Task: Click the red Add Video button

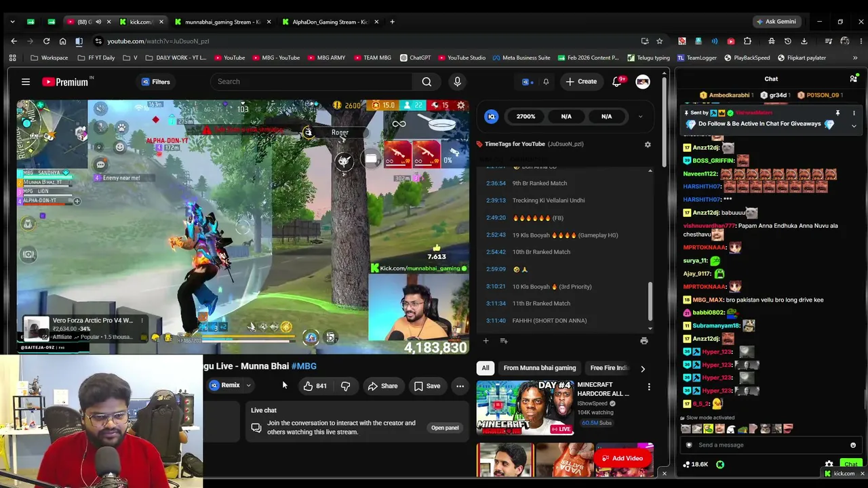Action: [623, 458]
